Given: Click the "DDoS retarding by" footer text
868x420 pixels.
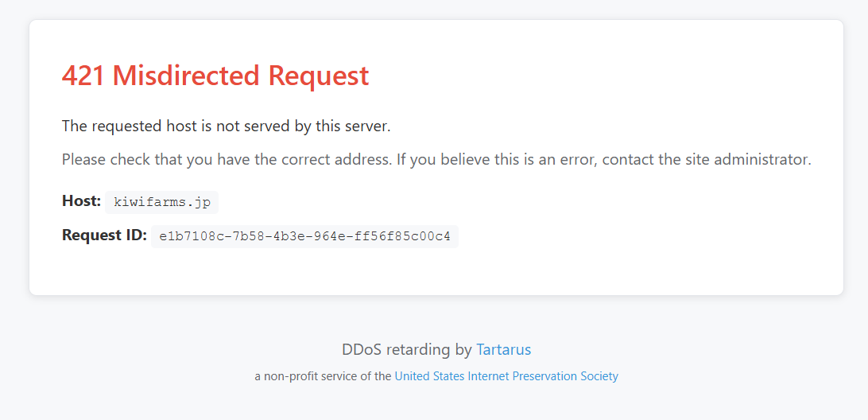Looking at the screenshot, I should point(406,349).
